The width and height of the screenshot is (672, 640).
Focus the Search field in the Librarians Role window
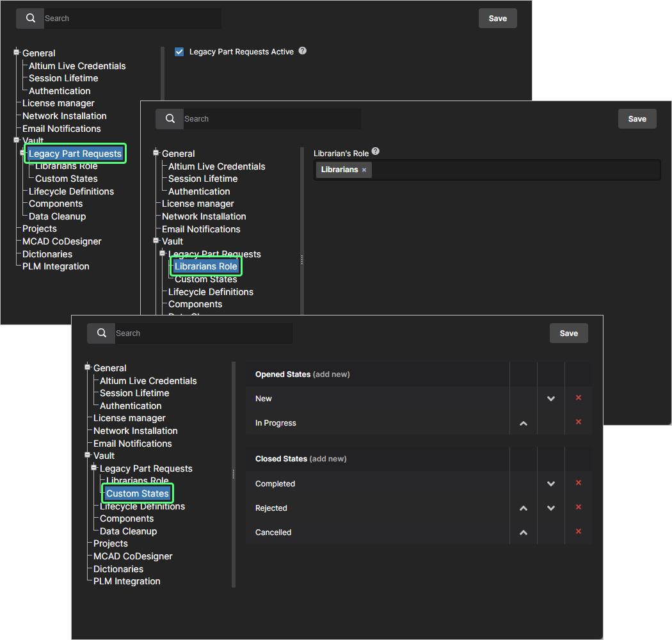[x=272, y=119]
